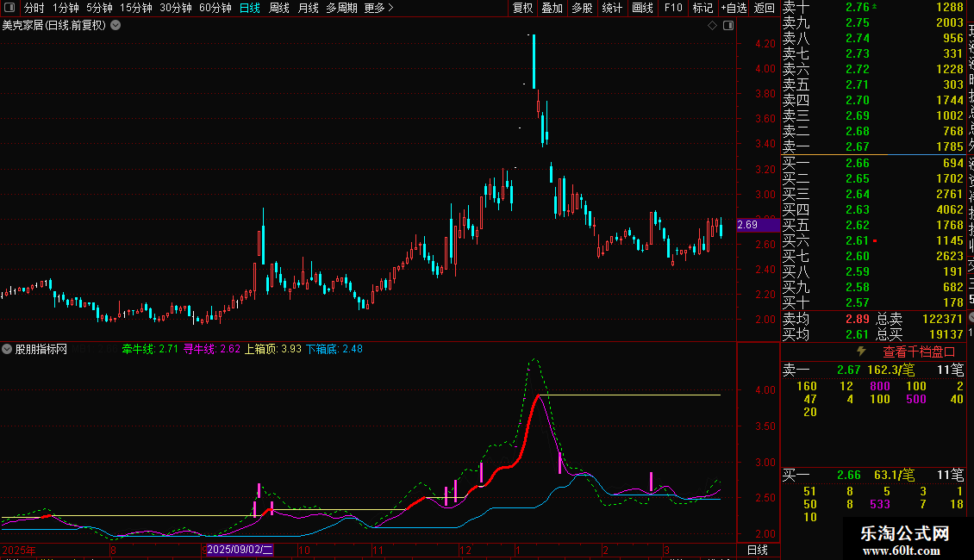Image resolution: width=974 pixels, height=560 pixels.
Task: Open indicator dropdown beside 股朋指标网
Action: pyautogui.click(x=7, y=349)
